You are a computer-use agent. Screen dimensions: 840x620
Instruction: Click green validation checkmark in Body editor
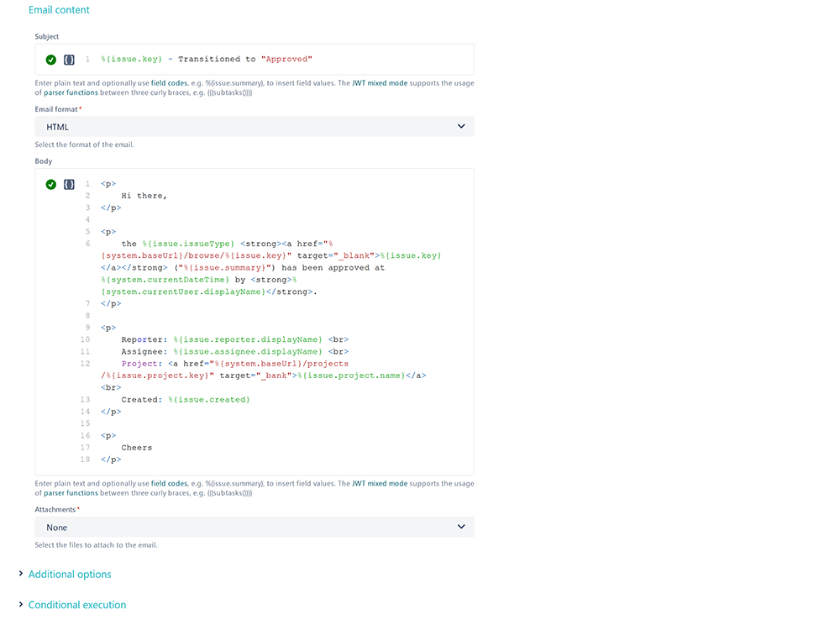click(51, 184)
